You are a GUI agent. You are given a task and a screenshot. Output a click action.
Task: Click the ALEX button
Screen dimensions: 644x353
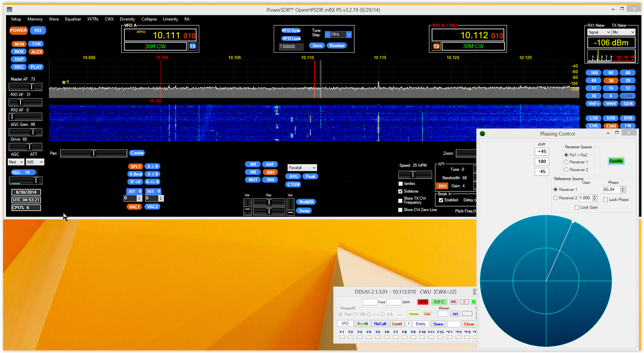(37, 51)
